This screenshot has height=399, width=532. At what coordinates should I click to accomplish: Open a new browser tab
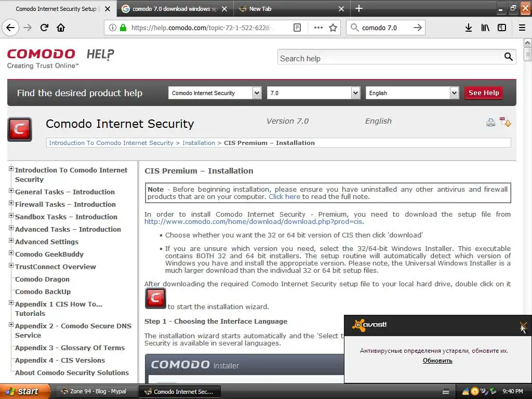click(x=358, y=8)
